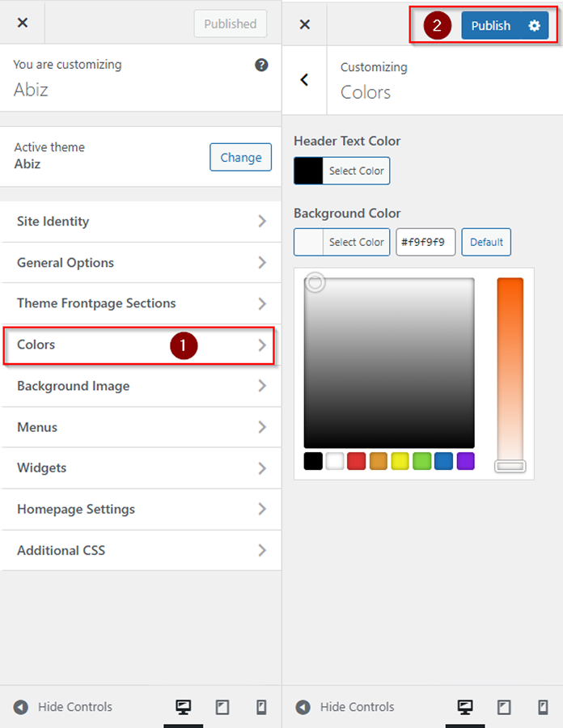Click the Publish settings gear icon
The width and height of the screenshot is (563, 728).
(x=534, y=26)
